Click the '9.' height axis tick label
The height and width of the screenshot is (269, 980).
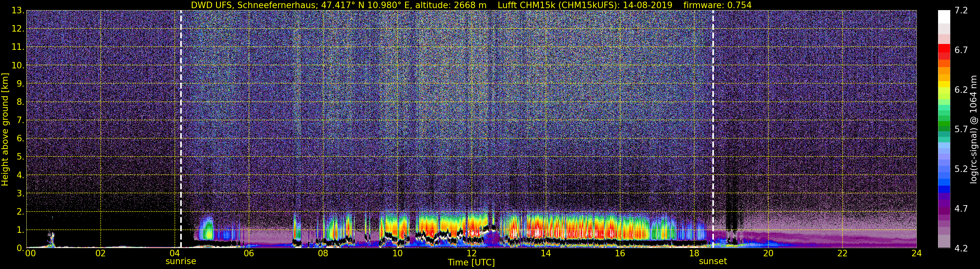pos(20,83)
